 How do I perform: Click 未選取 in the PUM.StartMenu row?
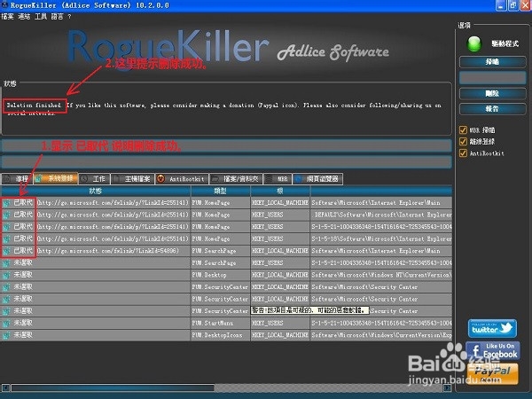[23, 323]
